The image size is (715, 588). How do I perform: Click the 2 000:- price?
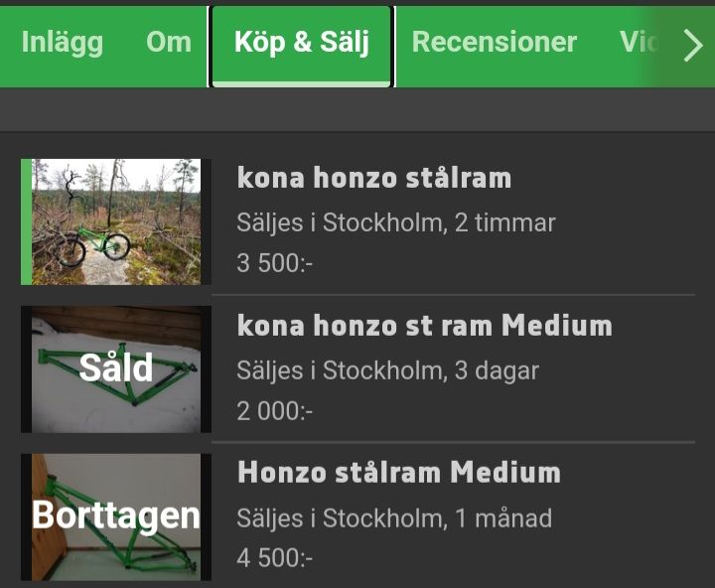click(x=275, y=410)
